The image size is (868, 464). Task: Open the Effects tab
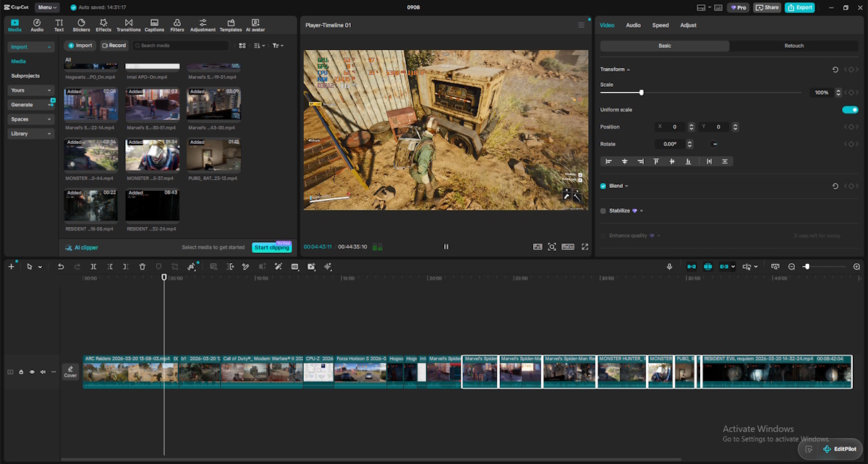(103, 25)
